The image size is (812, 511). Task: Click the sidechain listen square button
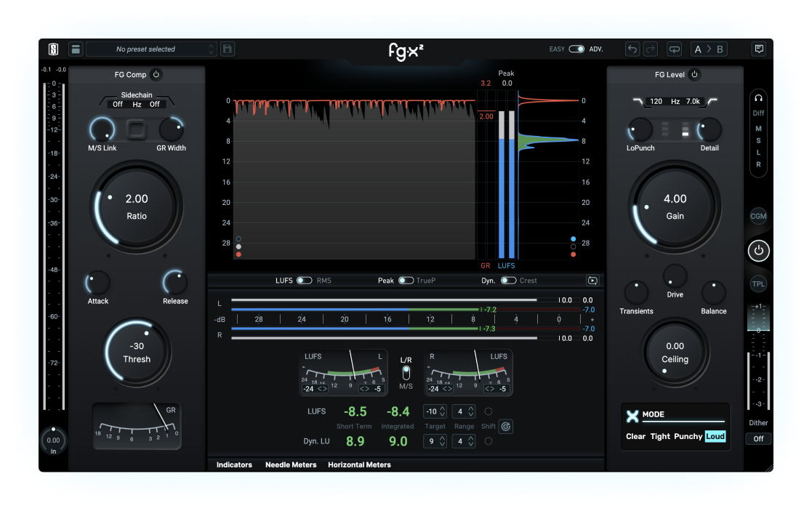pos(137,129)
